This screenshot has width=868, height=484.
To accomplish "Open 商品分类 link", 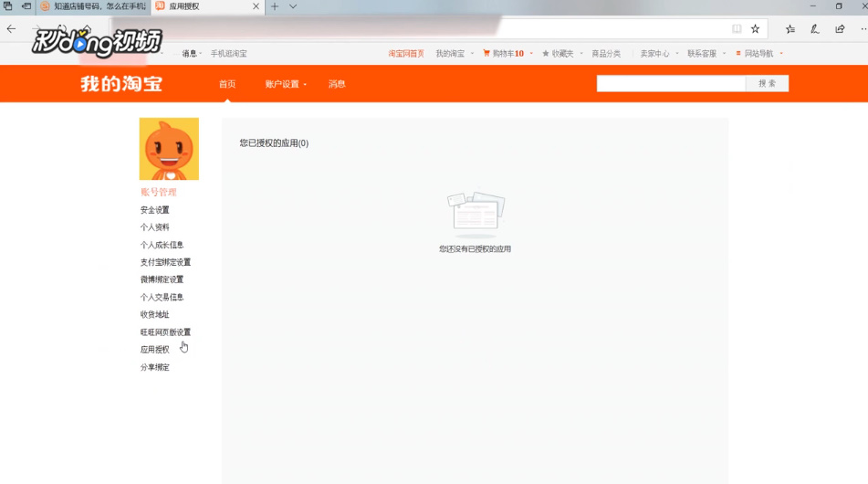I will point(606,54).
